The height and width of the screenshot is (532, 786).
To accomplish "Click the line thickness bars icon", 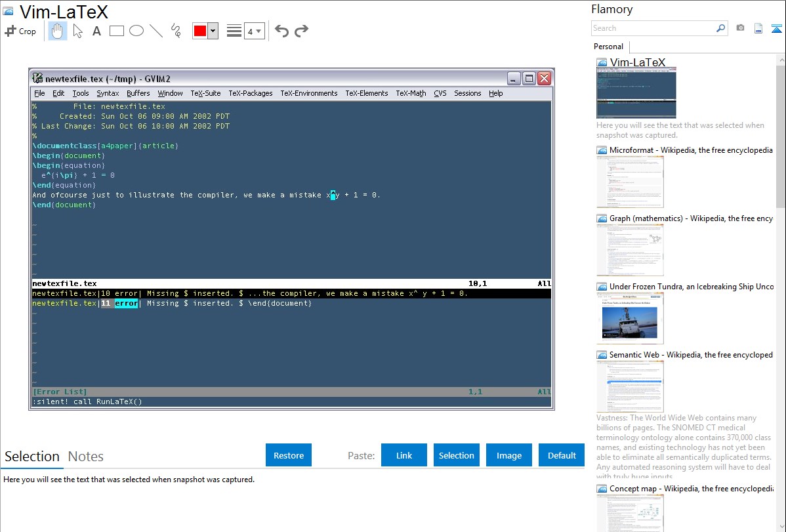I will [234, 31].
